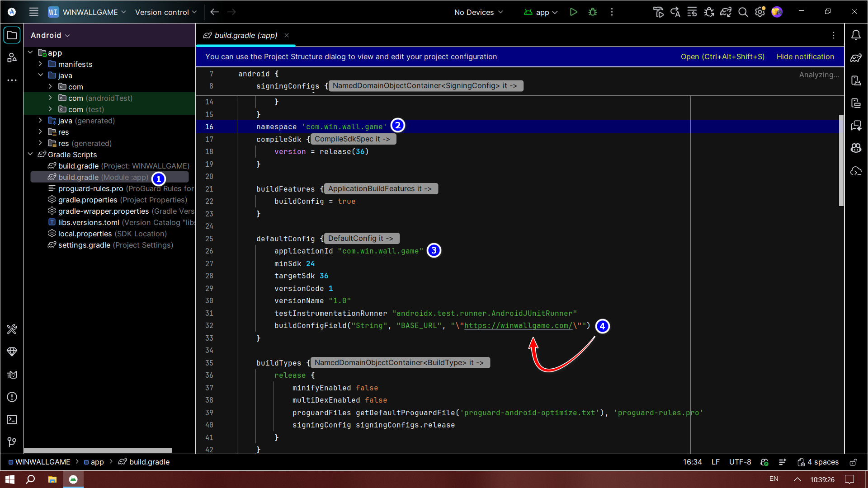Image resolution: width=868 pixels, height=488 pixels.
Task: Expand the manifests folder
Action: coord(41,64)
